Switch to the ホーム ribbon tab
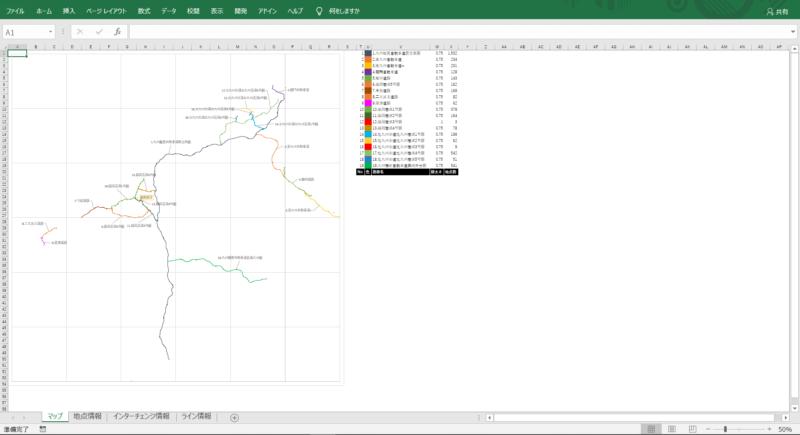Screen dimensions: 800x435 (43, 11)
